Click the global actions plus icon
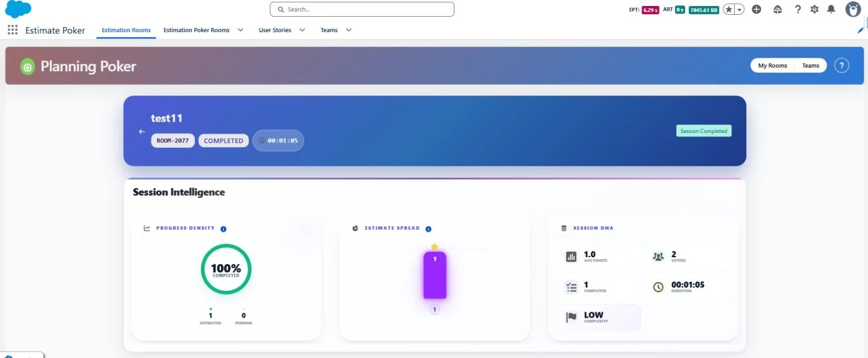The width and height of the screenshot is (868, 358). pyautogui.click(x=756, y=9)
